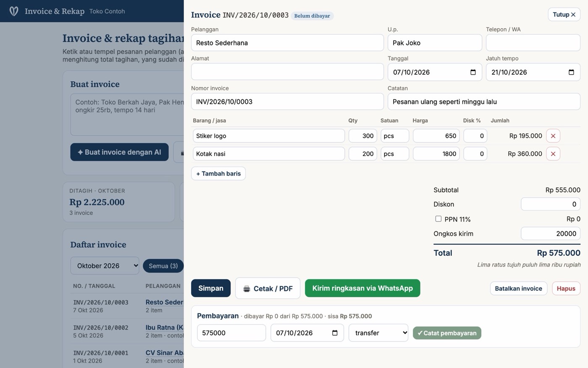Click the payment amount field 575000

pyautogui.click(x=231, y=333)
